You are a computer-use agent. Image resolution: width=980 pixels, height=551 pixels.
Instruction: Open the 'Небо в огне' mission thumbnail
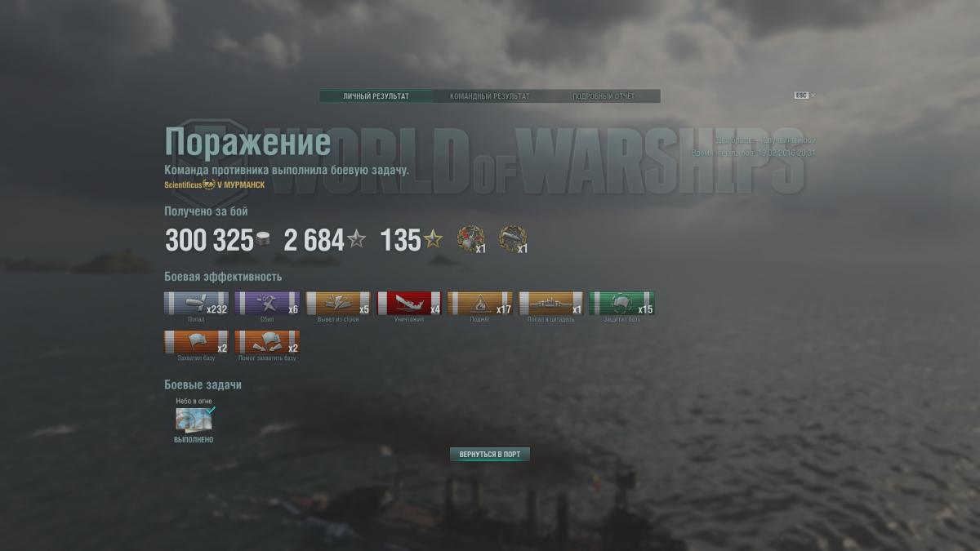click(x=194, y=419)
